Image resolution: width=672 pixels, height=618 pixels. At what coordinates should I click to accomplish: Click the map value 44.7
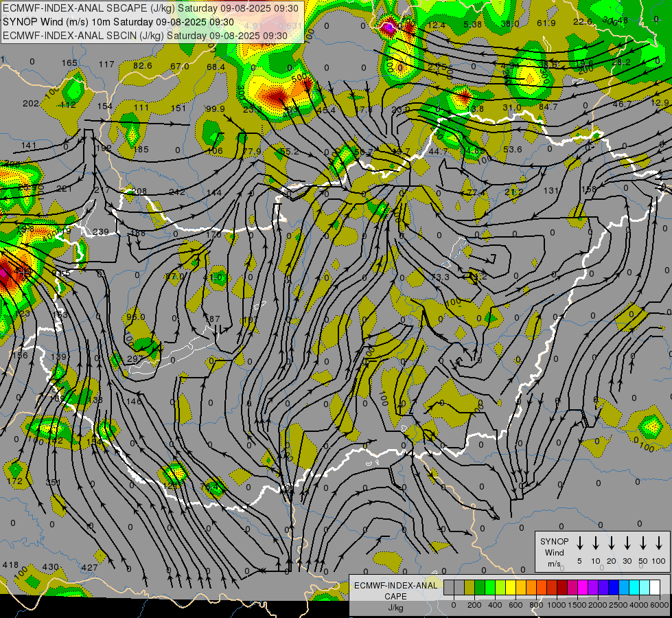[x=438, y=151]
